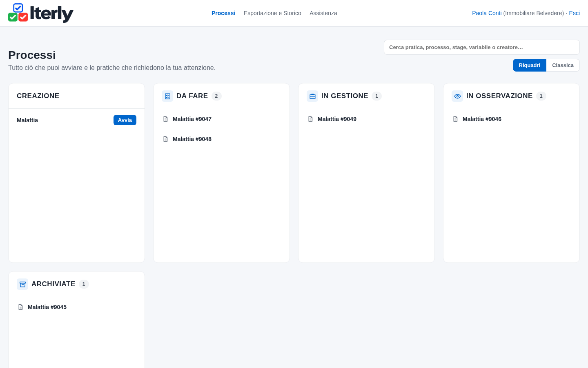Switch to Classica view
The width and height of the screenshot is (588, 368).
(x=563, y=65)
